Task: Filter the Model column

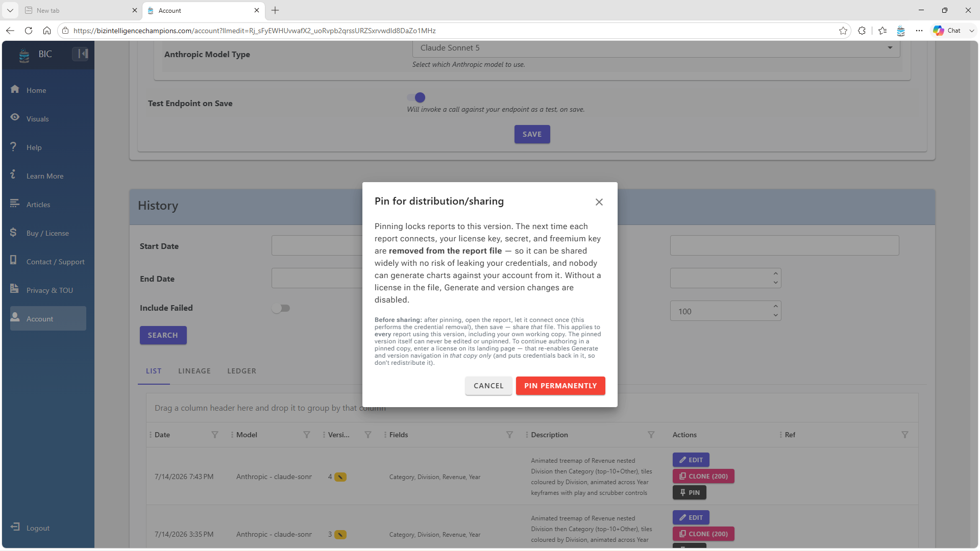Action: [x=307, y=435]
